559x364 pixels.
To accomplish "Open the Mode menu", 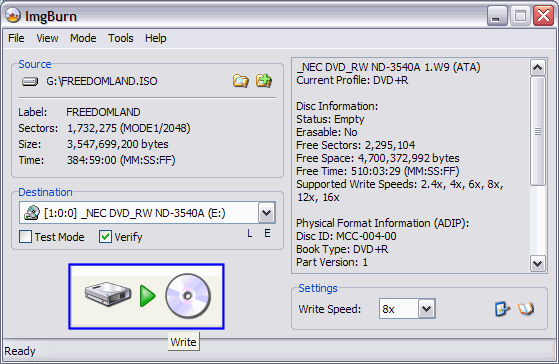I will tap(83, 38).
